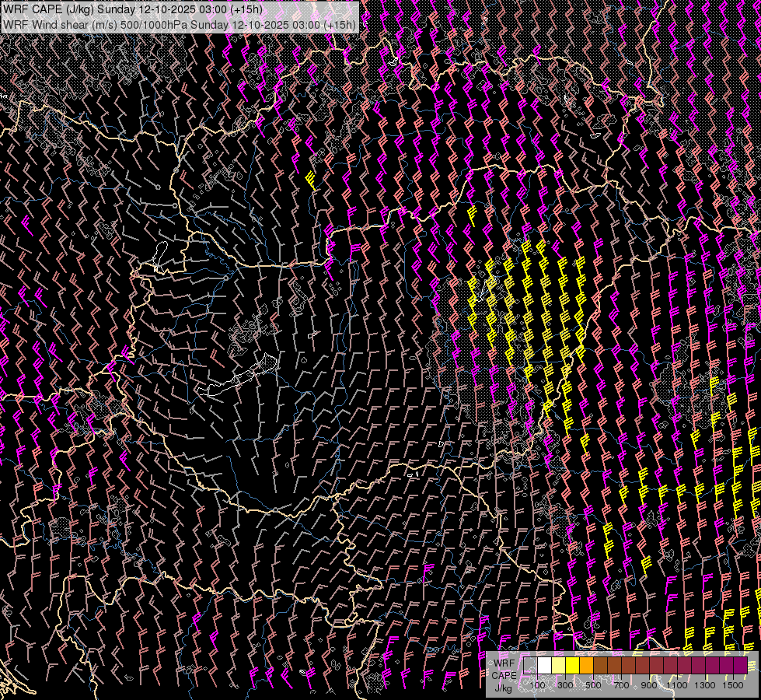Click the J/kg unit text in the legend
This screenshot has height=700, width=761.
coord(503,688)
